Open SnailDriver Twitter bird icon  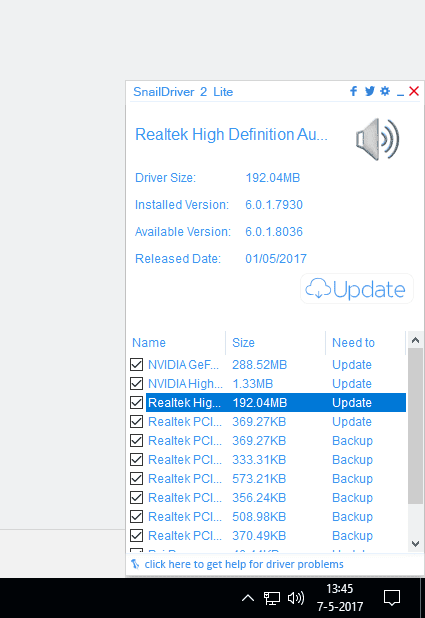point(369,91)
